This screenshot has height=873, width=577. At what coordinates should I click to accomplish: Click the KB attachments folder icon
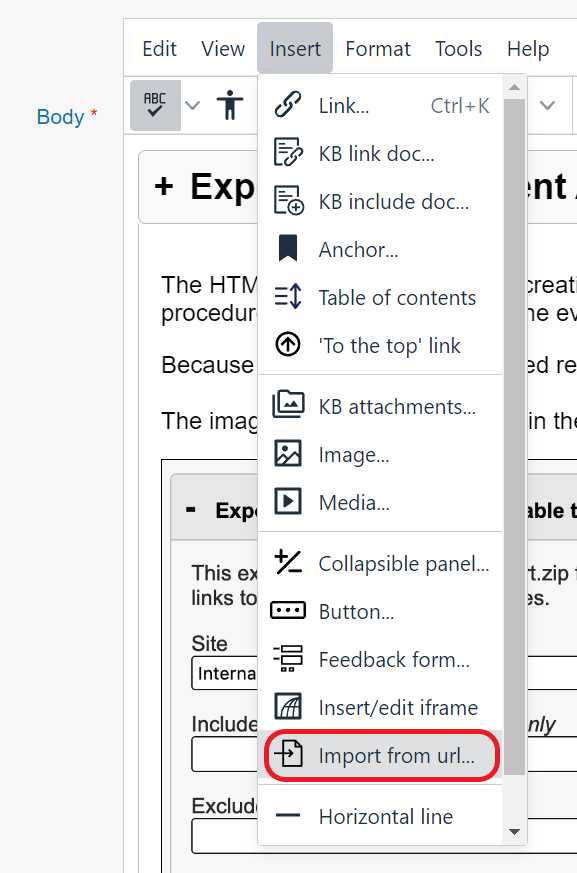pos(288,404)
